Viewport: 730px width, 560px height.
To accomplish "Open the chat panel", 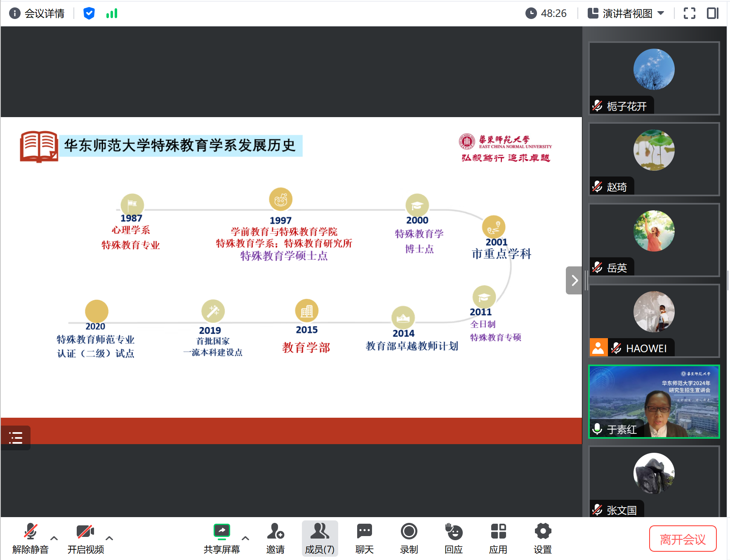I will pyautogui.click(x=365, y=539).
